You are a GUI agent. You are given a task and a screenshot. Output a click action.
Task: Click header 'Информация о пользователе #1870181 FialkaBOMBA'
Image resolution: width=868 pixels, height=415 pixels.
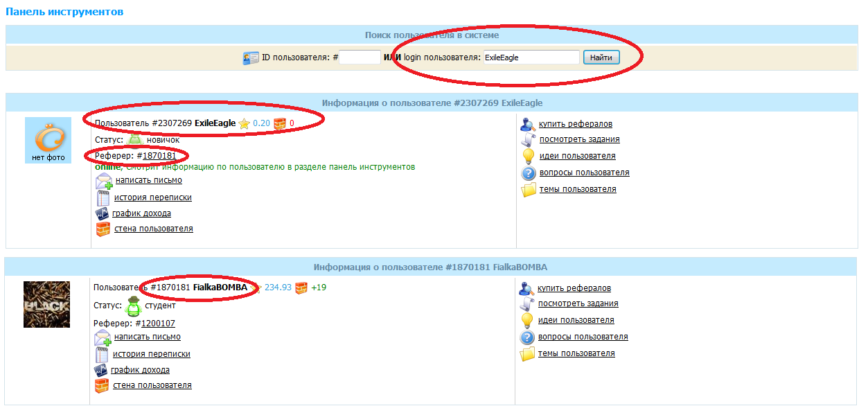(431, 267)
